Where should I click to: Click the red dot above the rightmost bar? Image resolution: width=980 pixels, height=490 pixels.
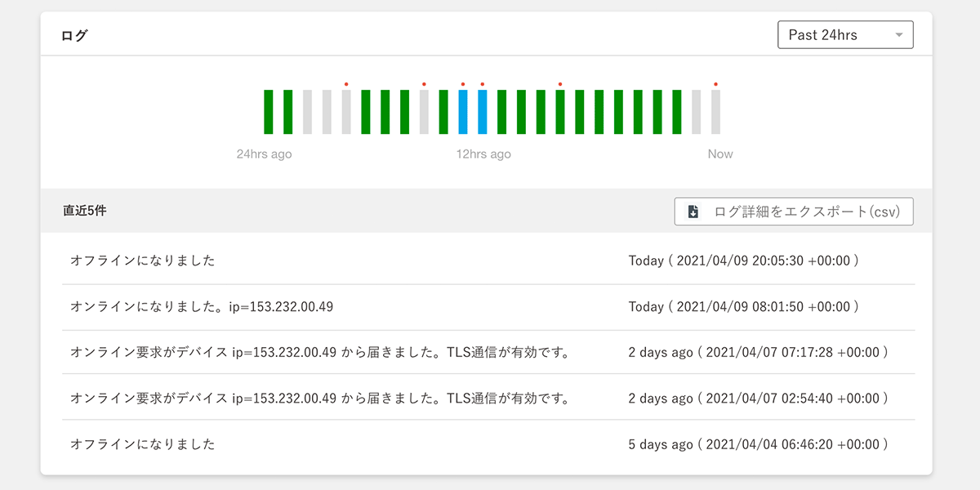[x=715, y=84]
